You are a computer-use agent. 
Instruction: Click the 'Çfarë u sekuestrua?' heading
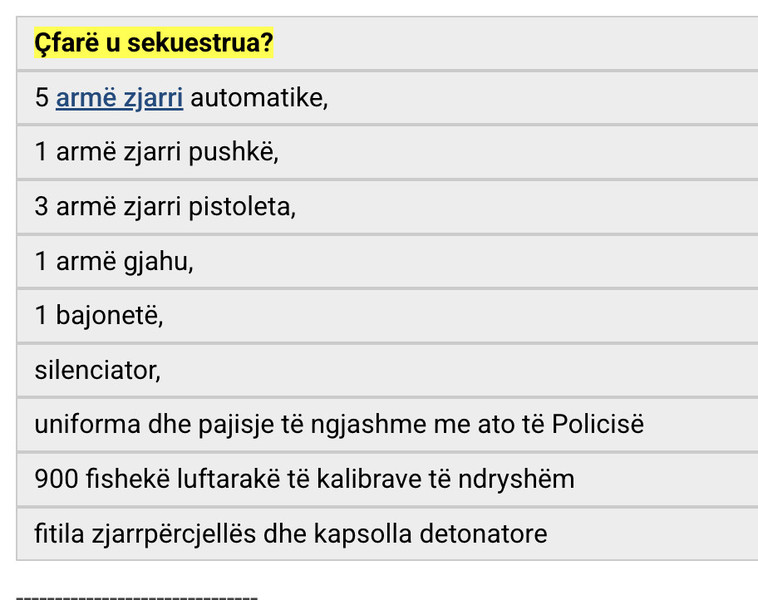pos(154,43)
